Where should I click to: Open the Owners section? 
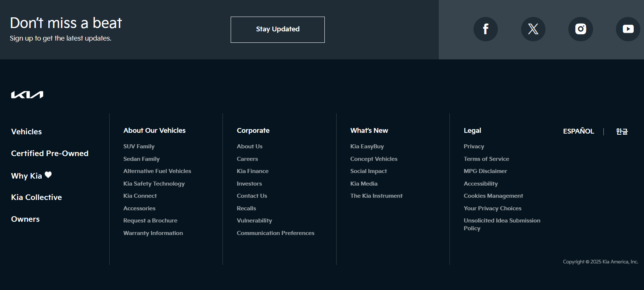[x=25, y=219]
